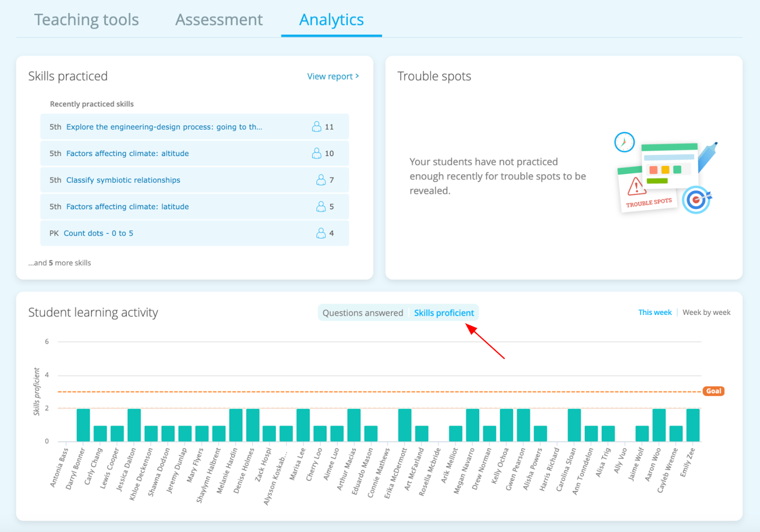This screenshot has width=760, height=532.
Task: Show This week activity
Action: click(x=655, y=312)
